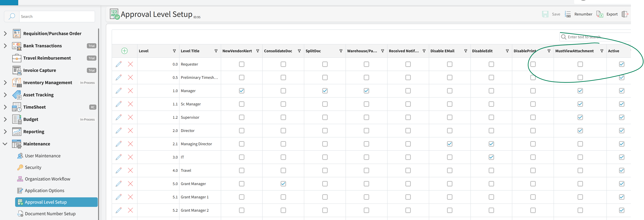Click the edit pencil for Travel row
This screenshot has width=644, height=220.
(118, 170)
